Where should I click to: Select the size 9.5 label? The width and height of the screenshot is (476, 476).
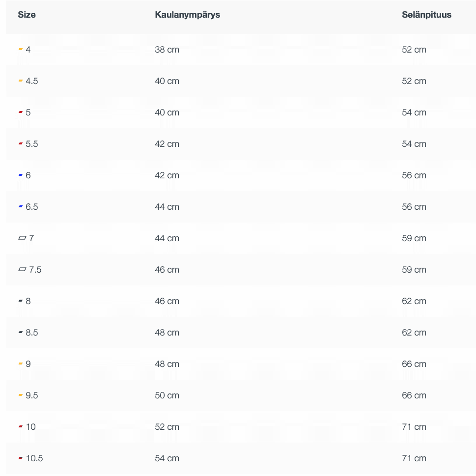(32, 395)
